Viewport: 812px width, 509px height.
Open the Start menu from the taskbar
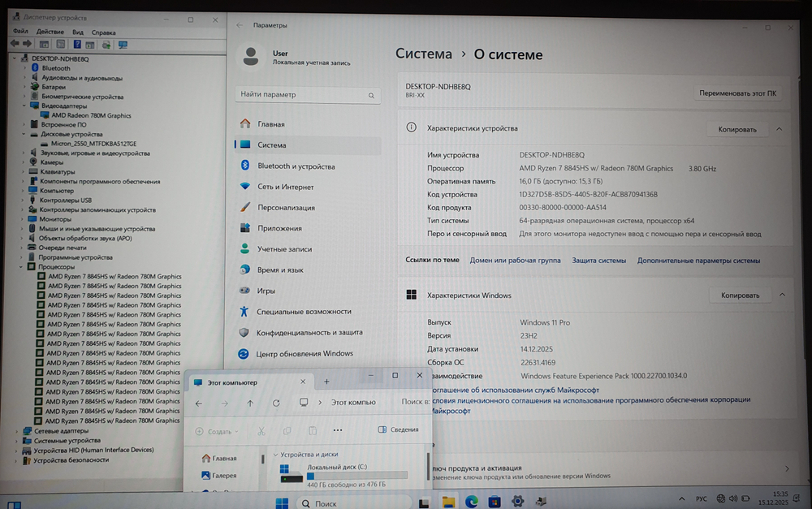click(282, 503)
